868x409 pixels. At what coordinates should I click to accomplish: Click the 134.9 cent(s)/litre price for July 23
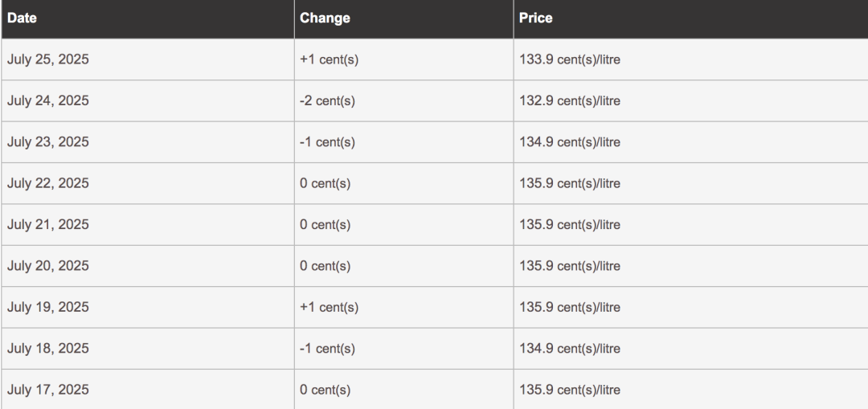(x=570, y=142)
